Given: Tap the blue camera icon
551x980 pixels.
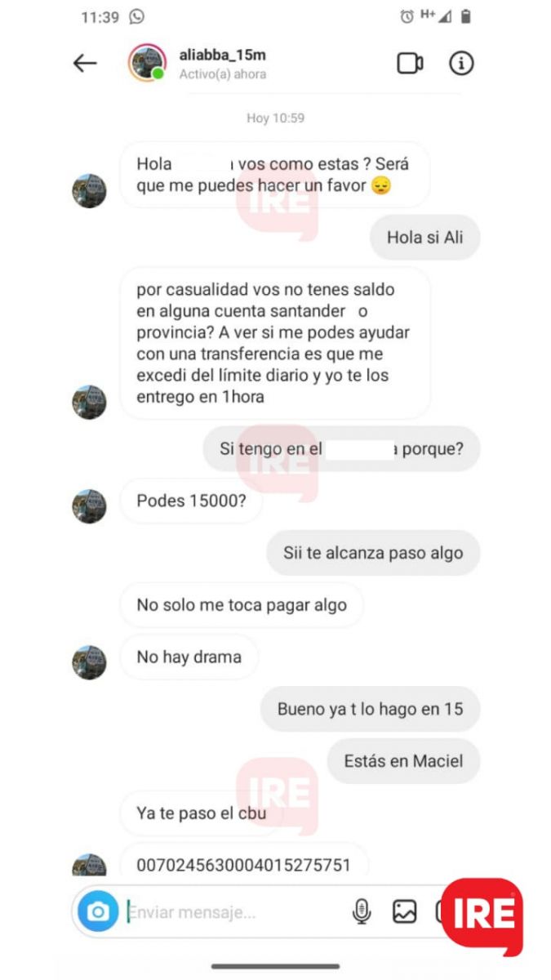Looking at the screenshot, I should point(98,911).
